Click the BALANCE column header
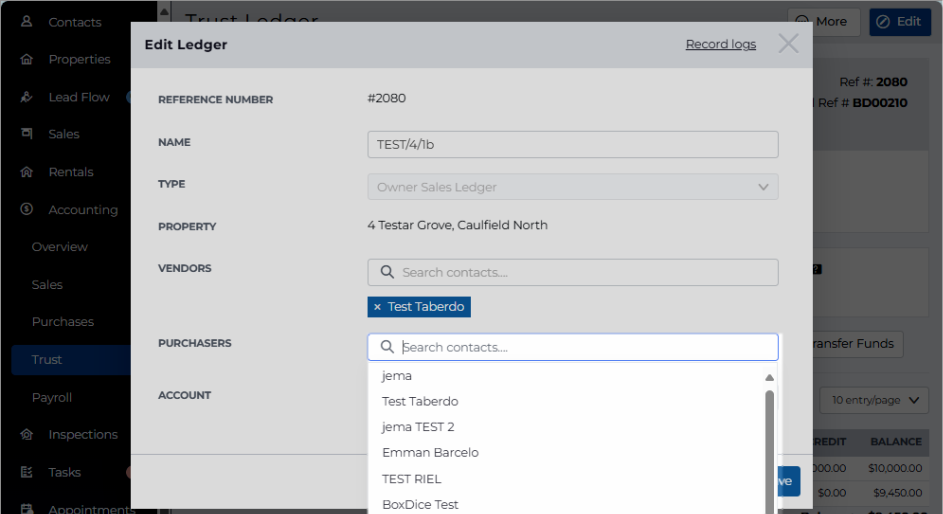The image size is (943, 514). click(x=895, y=442)
